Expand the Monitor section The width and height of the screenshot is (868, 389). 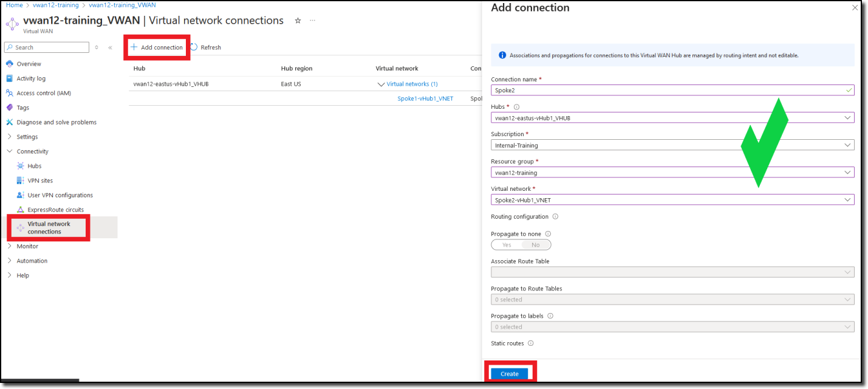pos(10,246)
